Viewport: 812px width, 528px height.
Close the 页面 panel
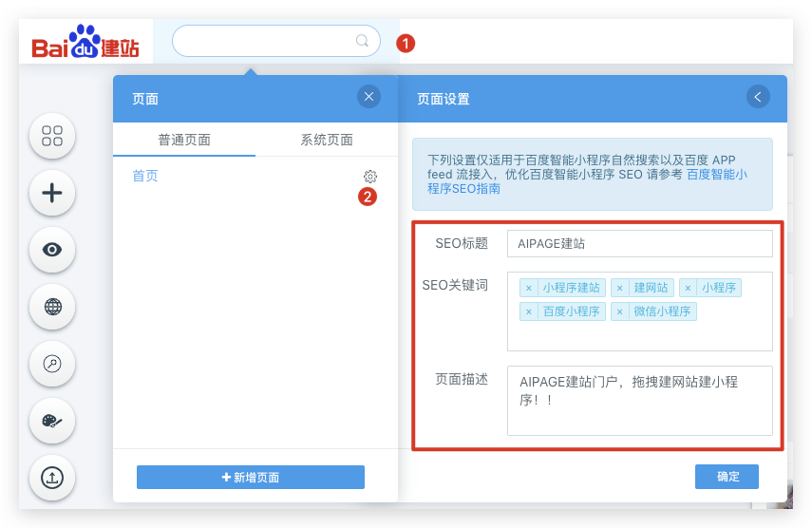pyautogui.click(x=368, y=97)
